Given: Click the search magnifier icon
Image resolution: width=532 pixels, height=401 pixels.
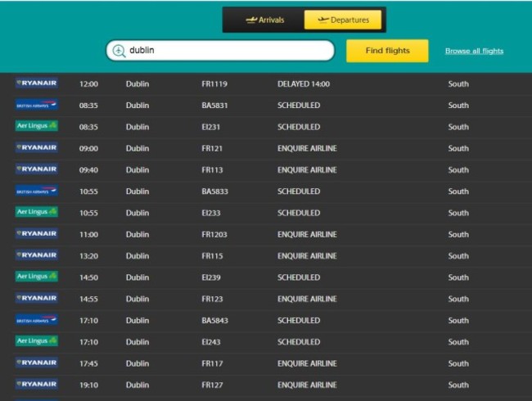Looking at the screenshot, I should point(119,51).
